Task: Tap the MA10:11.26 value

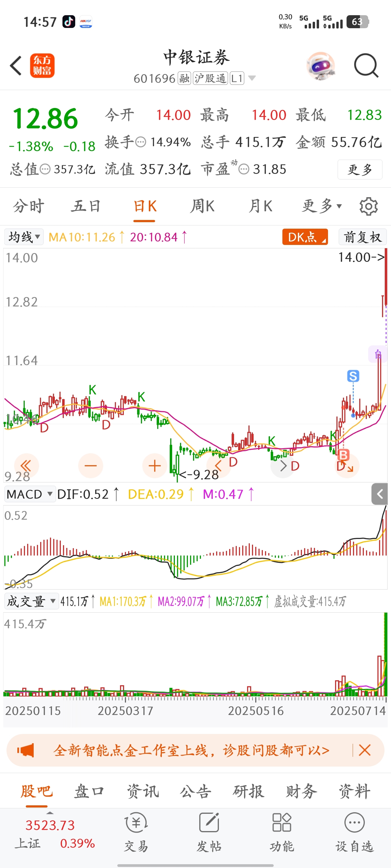Action: coord(82,237)
